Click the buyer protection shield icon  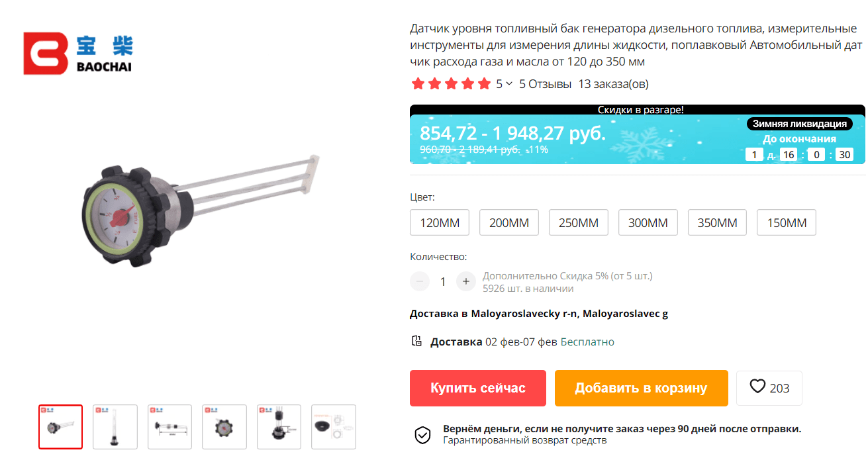click(422, 434)
